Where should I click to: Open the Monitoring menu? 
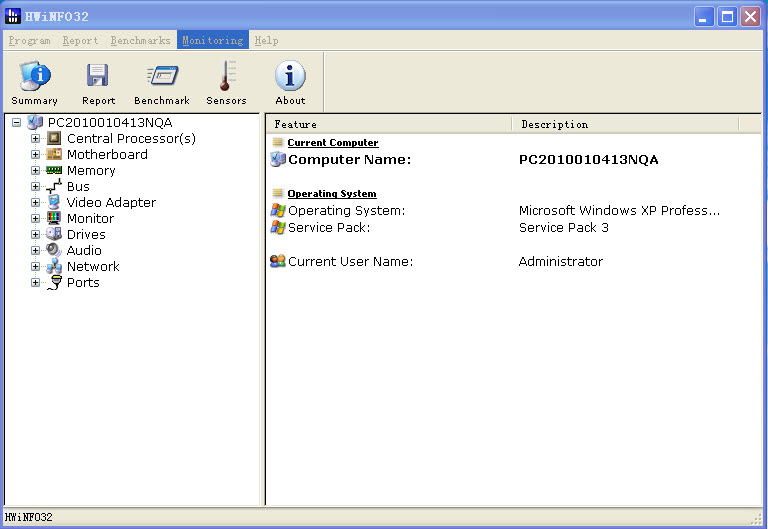(x=212, y=41)
